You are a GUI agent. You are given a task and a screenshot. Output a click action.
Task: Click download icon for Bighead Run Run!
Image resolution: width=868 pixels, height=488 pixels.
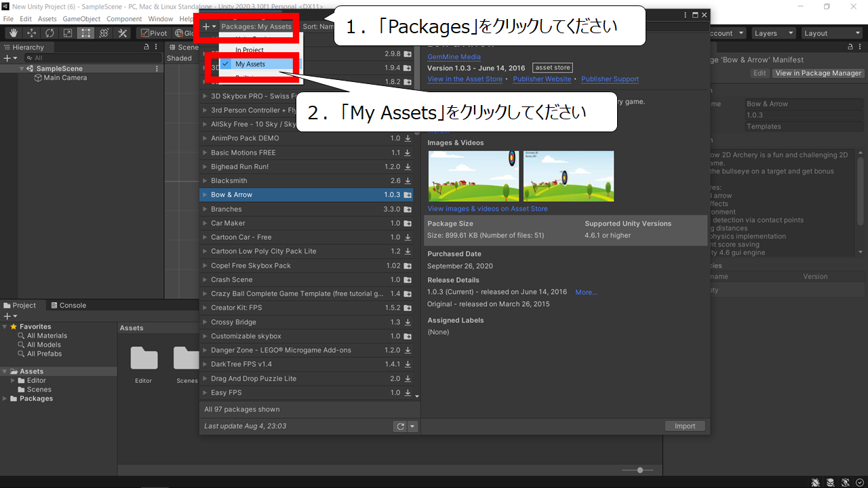tap(408, 167)
